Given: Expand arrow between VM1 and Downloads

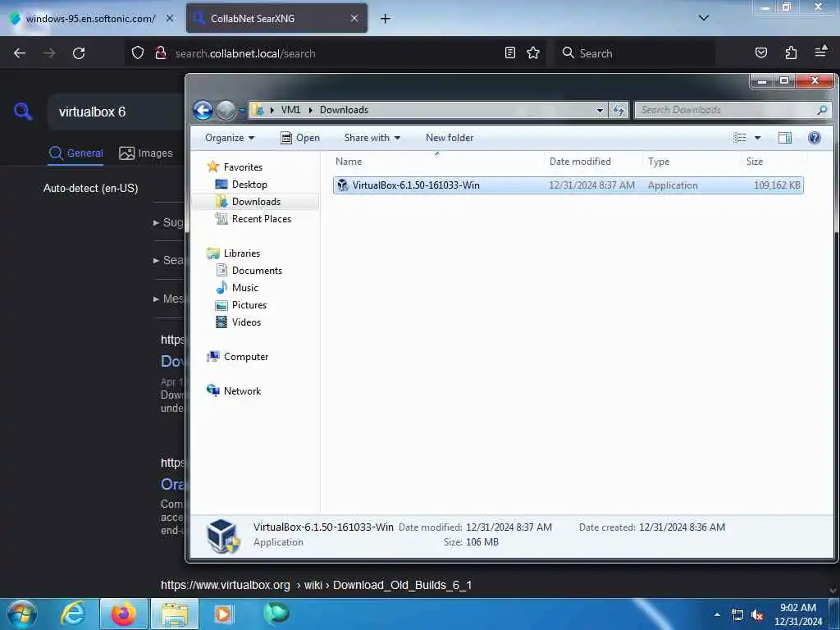Looking at the screenshot, I should click(310, 110).
